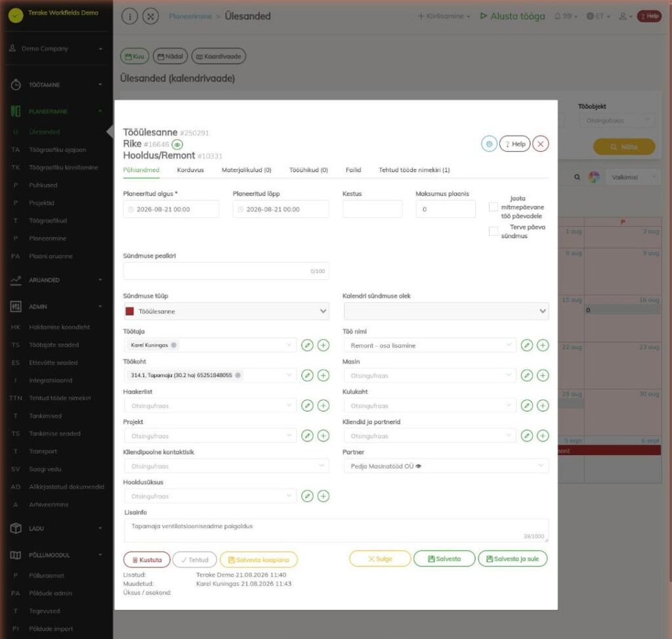This screenshot has height=639, width=672.
Task: Edit Projekt with the pencil icon
Action: pos(307,435)
